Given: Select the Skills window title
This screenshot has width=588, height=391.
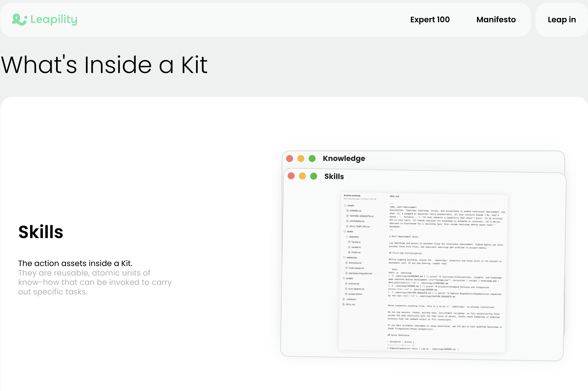Looking at the screenshot, I should coord(334,176).
